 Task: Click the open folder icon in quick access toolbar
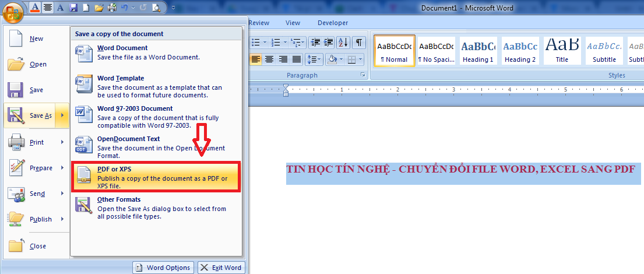98,8
